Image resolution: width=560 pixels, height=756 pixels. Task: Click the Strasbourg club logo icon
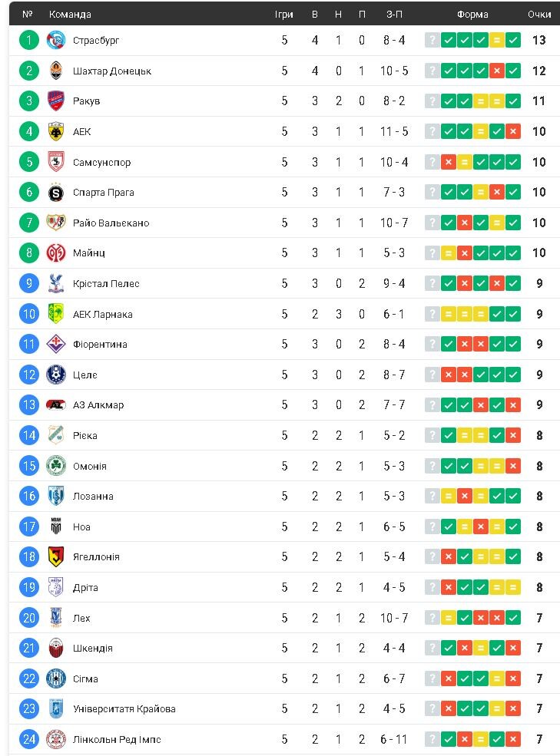(56, 41)
